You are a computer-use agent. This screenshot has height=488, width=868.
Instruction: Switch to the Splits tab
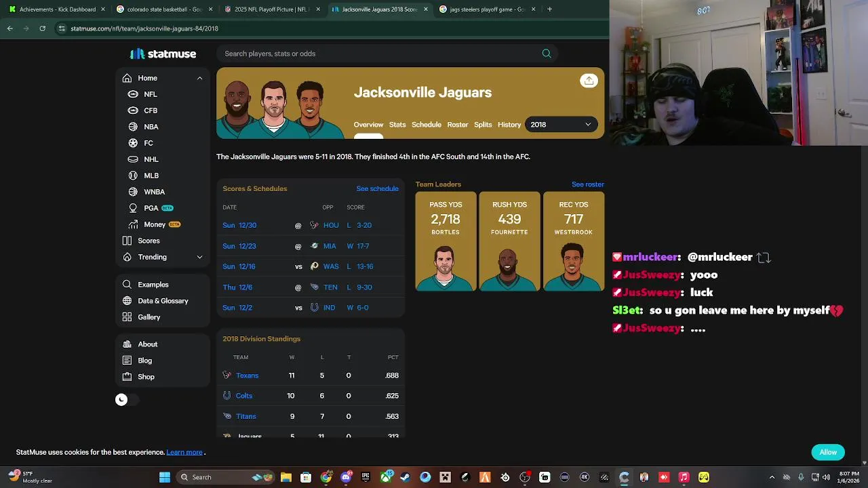point(483,125)
